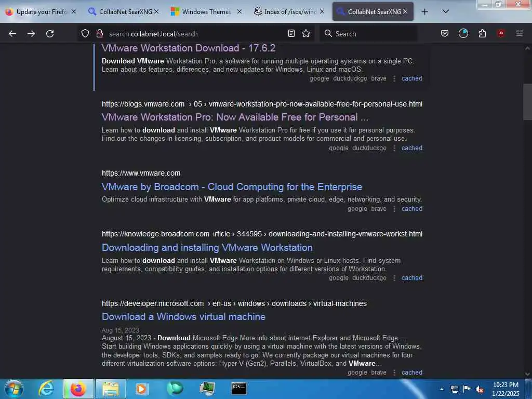The width and height of the screenshot is (532, 399).
Task: Open VMware Workstation Download 17.6.2 result
Action: 189,48
